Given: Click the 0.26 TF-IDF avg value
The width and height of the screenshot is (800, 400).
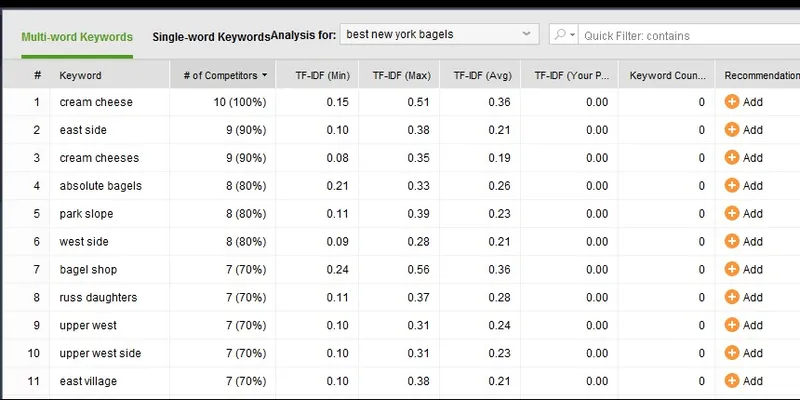Looking at the screenshot, I should (499, 186).
